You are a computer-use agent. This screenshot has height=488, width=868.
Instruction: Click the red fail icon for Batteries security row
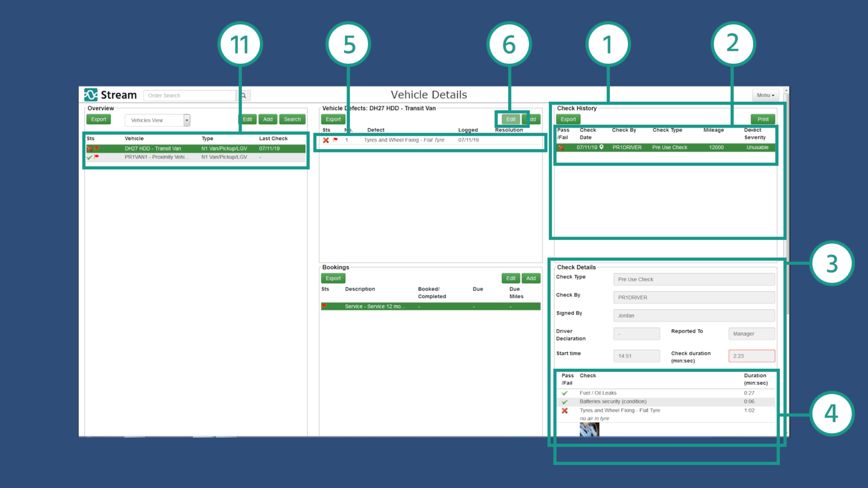pos(565,402)
